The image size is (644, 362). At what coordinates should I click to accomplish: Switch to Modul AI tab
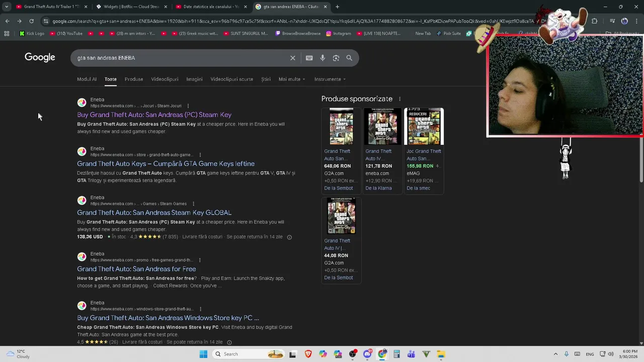[x=87, y=79]
